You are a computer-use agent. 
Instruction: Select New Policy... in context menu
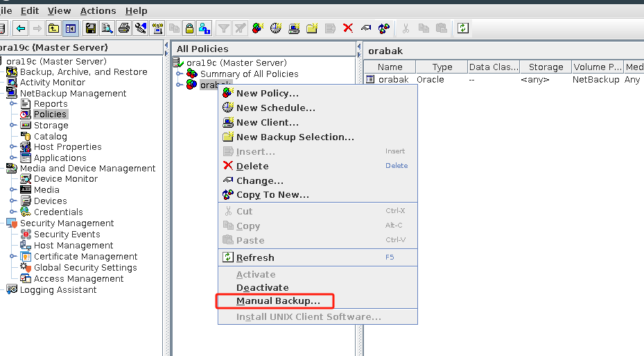point(317,93)
